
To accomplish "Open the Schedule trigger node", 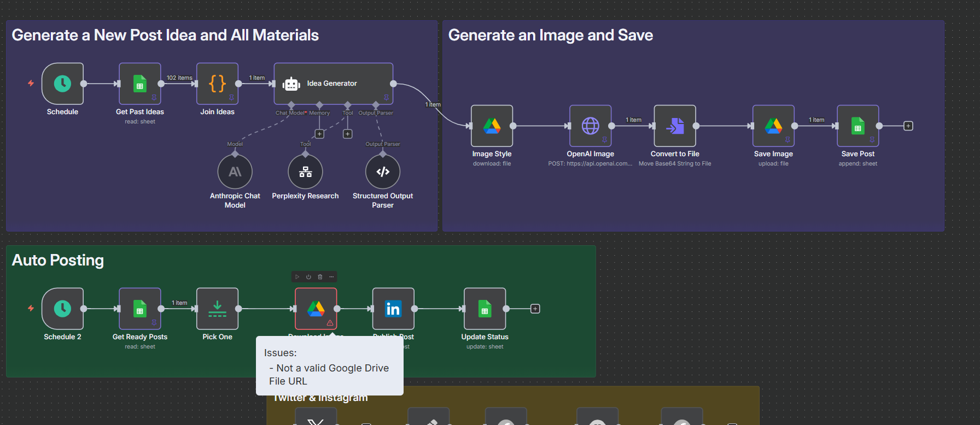I will (62, 84).
